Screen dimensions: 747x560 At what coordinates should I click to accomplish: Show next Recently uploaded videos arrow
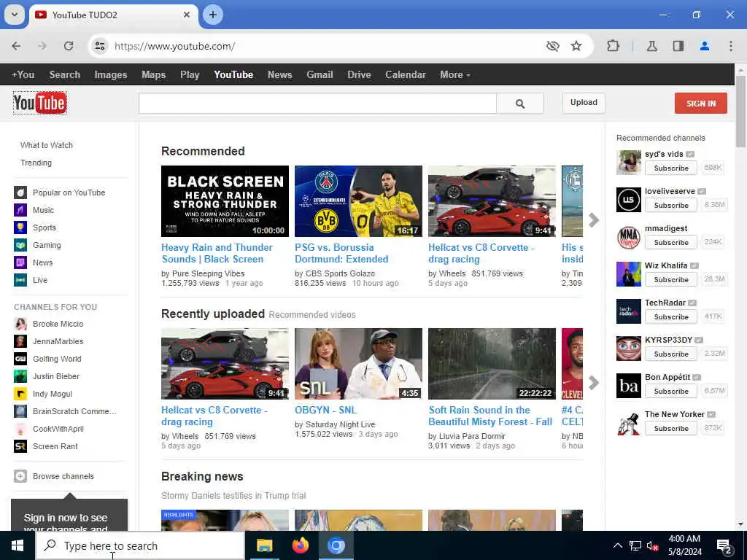tap(594, 382)
